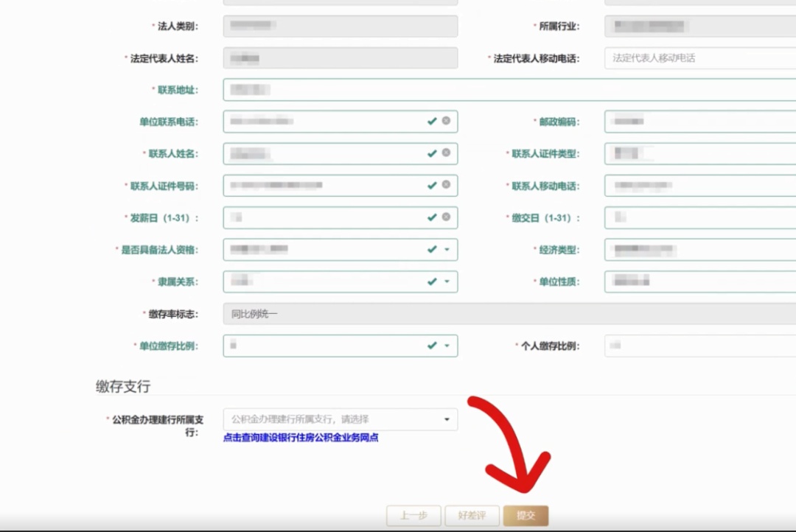Click green checkmark in 单位联系电话 field
Screen dimensions: 796x532
click(432, 121)
